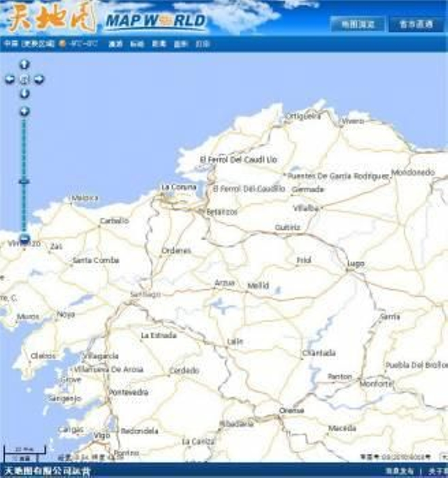Click the La Coruna city label
Viewport: 448px width, 478px height.
[x=179, y=187]
